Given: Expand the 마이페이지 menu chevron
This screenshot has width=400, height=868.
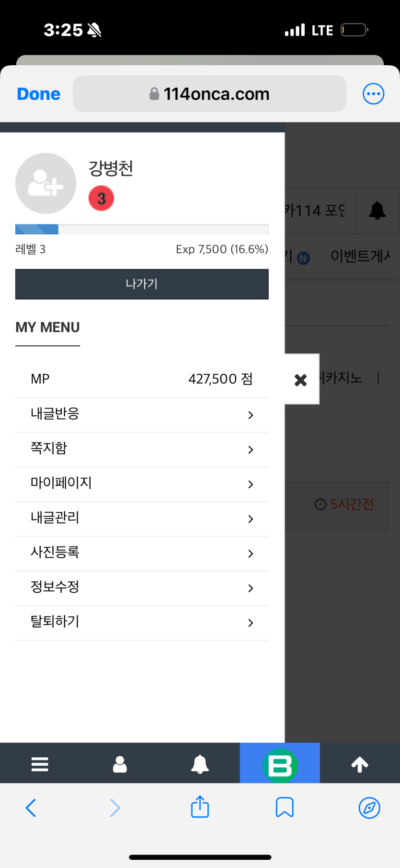Looking at the screenshot, I should click(x=251, y=484).
